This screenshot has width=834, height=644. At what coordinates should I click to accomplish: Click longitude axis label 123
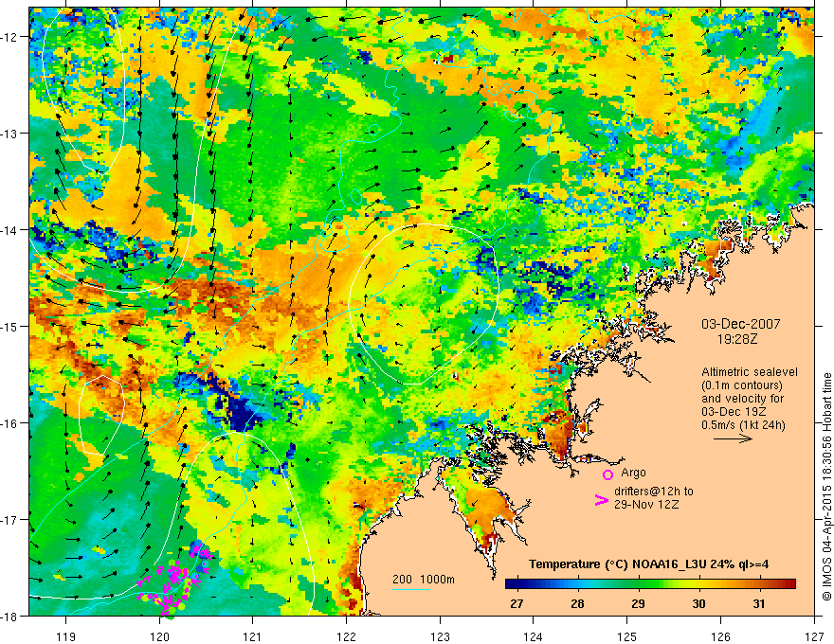click(x=440, y=636)
